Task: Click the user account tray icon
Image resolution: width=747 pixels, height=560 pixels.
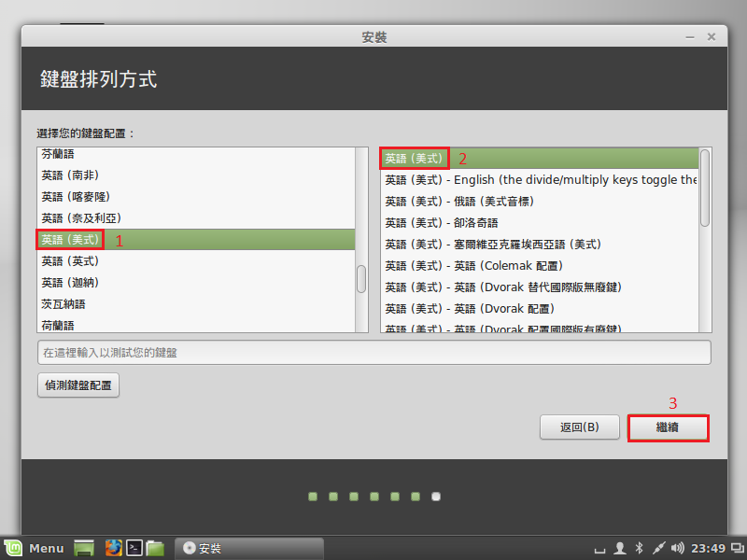Action: pos(620,548)
